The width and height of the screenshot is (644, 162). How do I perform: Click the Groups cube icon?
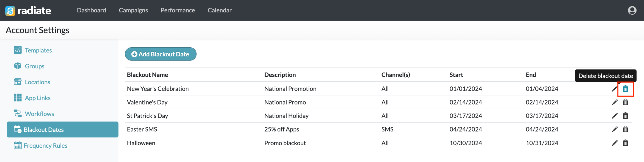[x=17, y=66]
